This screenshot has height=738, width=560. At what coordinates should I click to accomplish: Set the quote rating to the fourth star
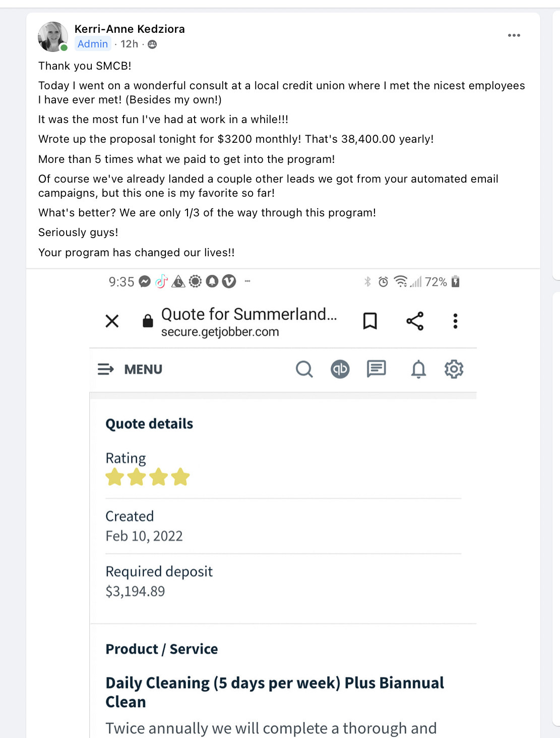point(180,477)
